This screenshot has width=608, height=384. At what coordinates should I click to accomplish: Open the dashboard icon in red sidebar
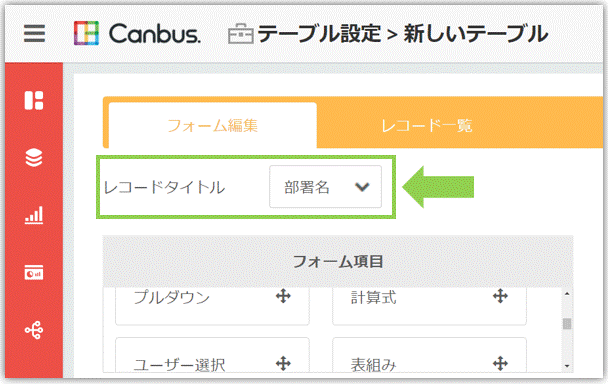pos(34,100)
